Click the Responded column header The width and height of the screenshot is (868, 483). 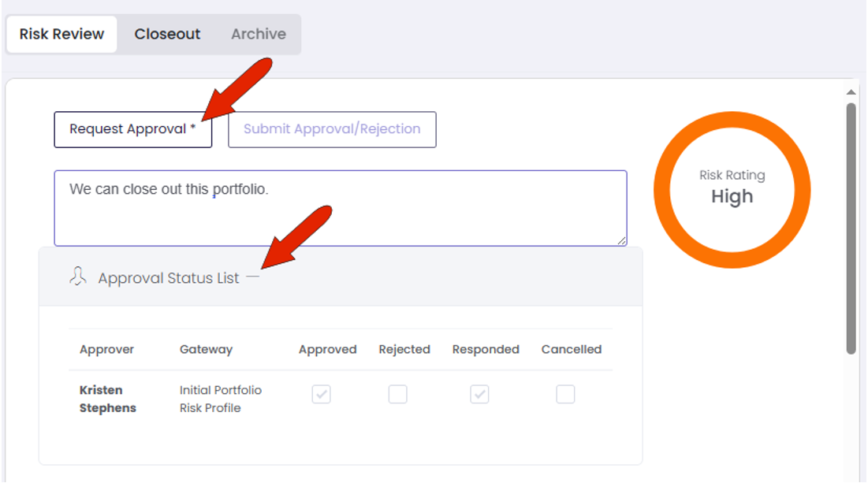click(486, 350)
